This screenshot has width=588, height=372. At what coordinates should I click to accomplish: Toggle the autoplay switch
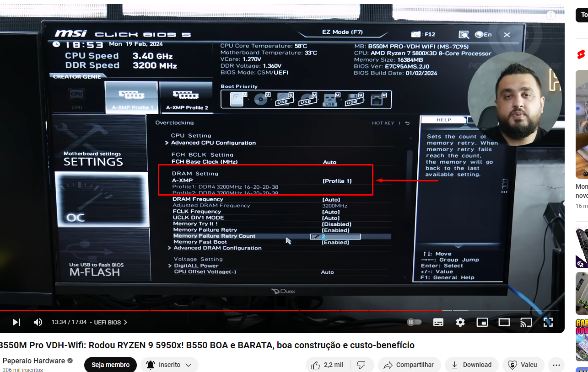[414, 322]
